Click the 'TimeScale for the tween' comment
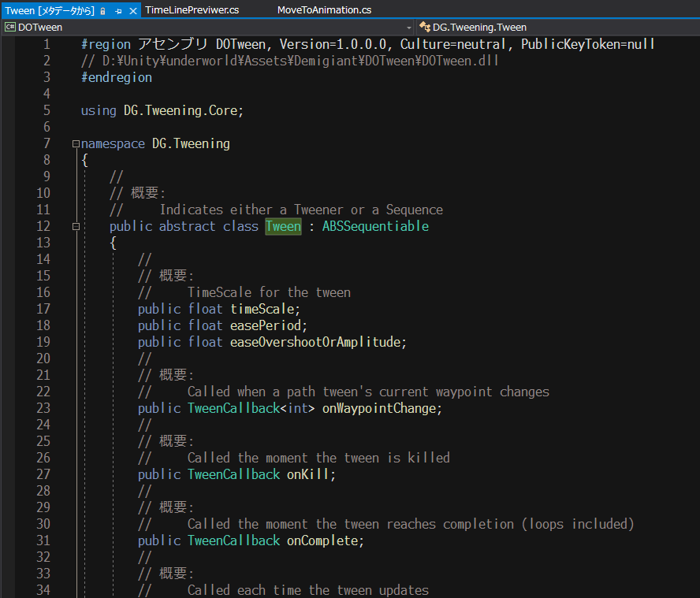This screenshot has height=598, width=700. click(269, 292)
